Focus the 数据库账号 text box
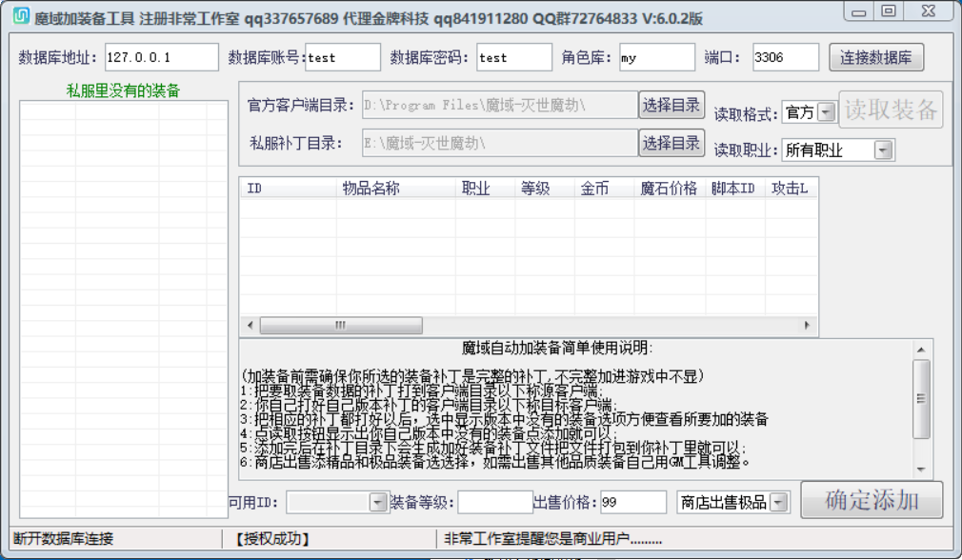The image size is (962, 560). click(343, 58)
